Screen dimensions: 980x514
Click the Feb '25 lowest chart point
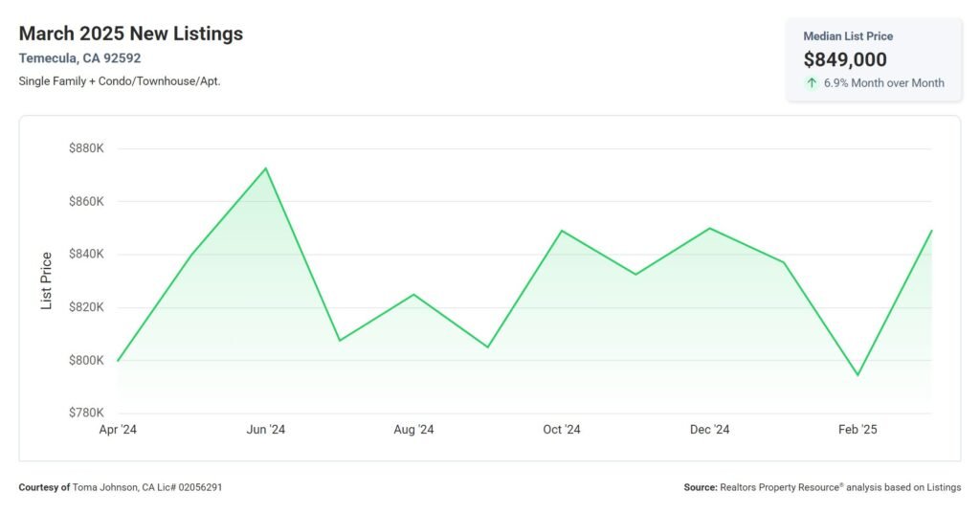(857, 375)
